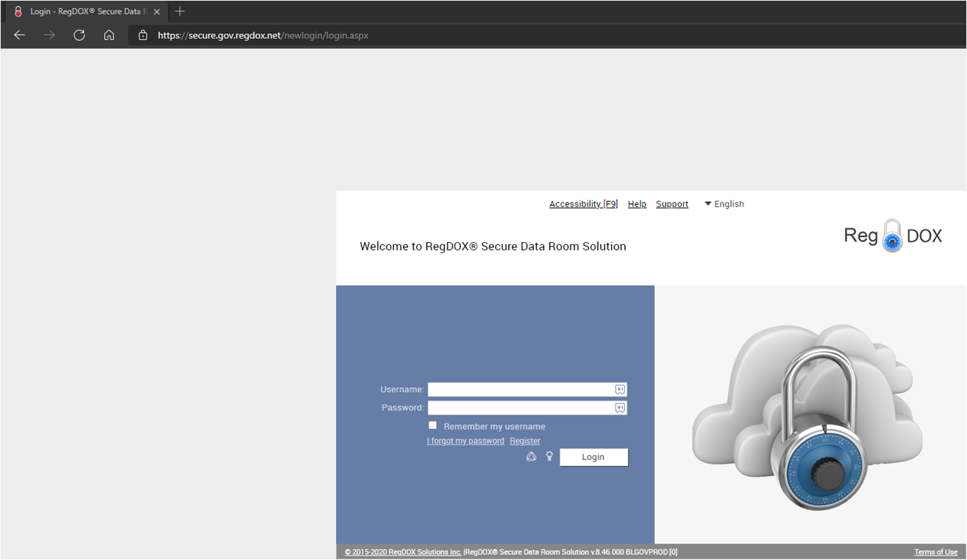Image resolution: width=967 pixels, height=560 pixels.
Task: Open the Terms of Use link
Action: pyautogui.click(x=936, y=552)
